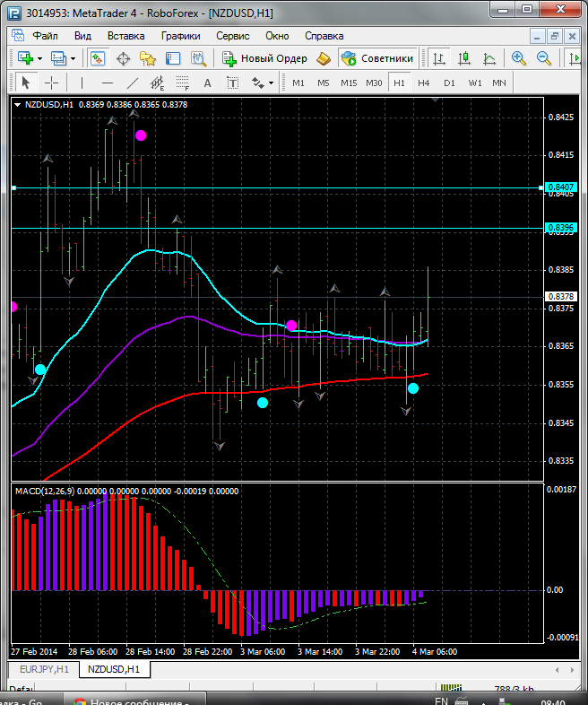The image size is (588, 705).
Task: Click the Zoom In magnifier icon
Action: click(519, 58)
